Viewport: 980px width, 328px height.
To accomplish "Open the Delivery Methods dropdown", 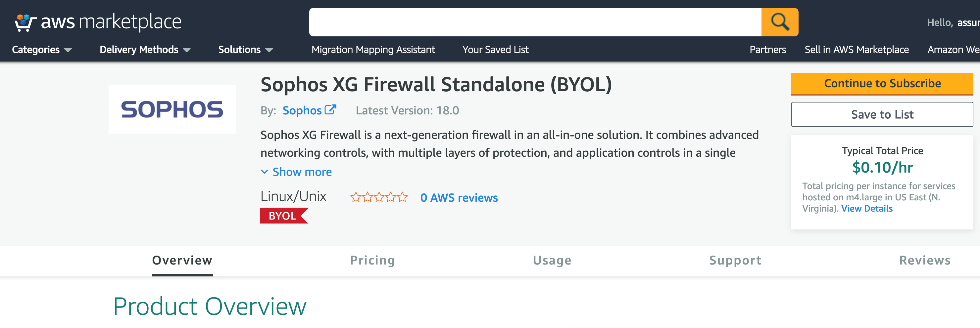I will tap(145, 49).
